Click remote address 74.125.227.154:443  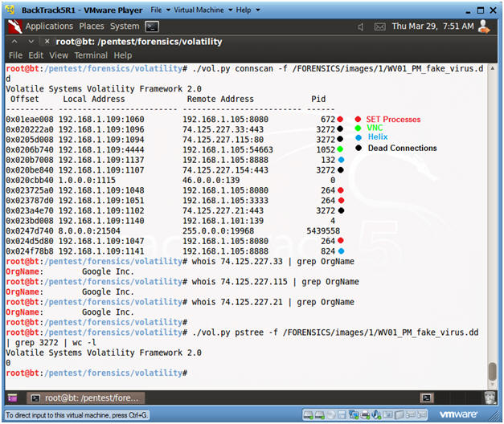click(225, 170)
